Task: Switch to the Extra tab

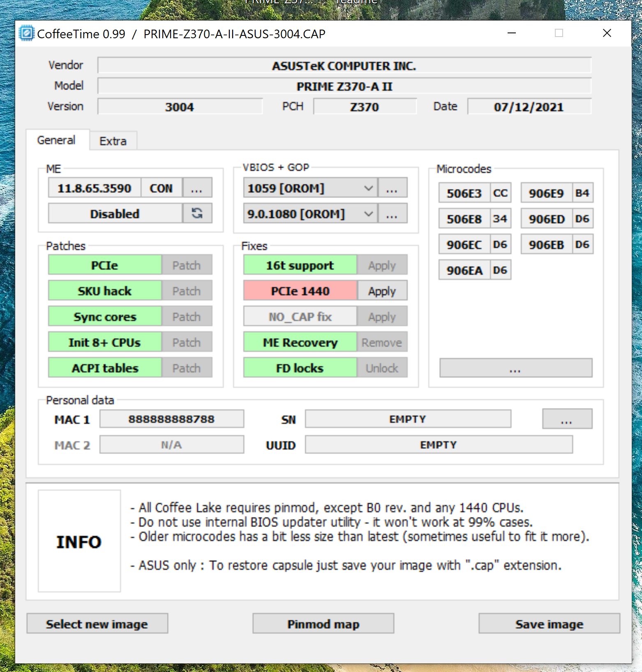Action: pos(113,141)
